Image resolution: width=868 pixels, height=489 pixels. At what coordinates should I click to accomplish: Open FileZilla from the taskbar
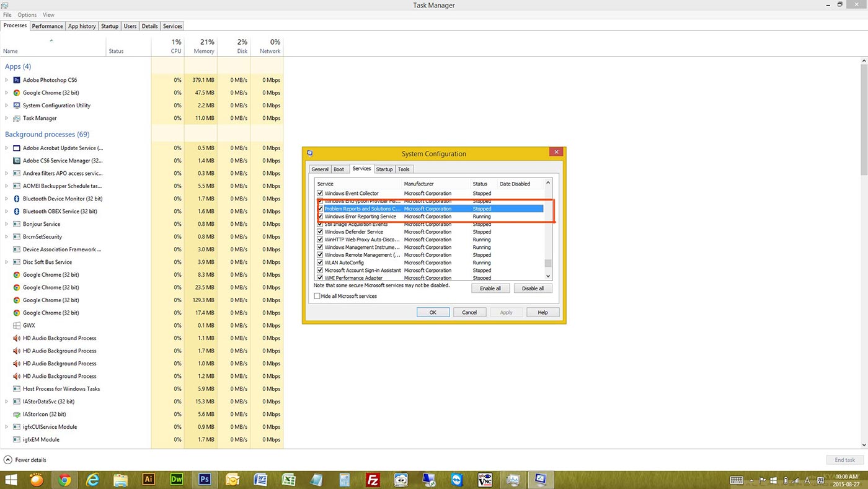[x=373, y=480]
